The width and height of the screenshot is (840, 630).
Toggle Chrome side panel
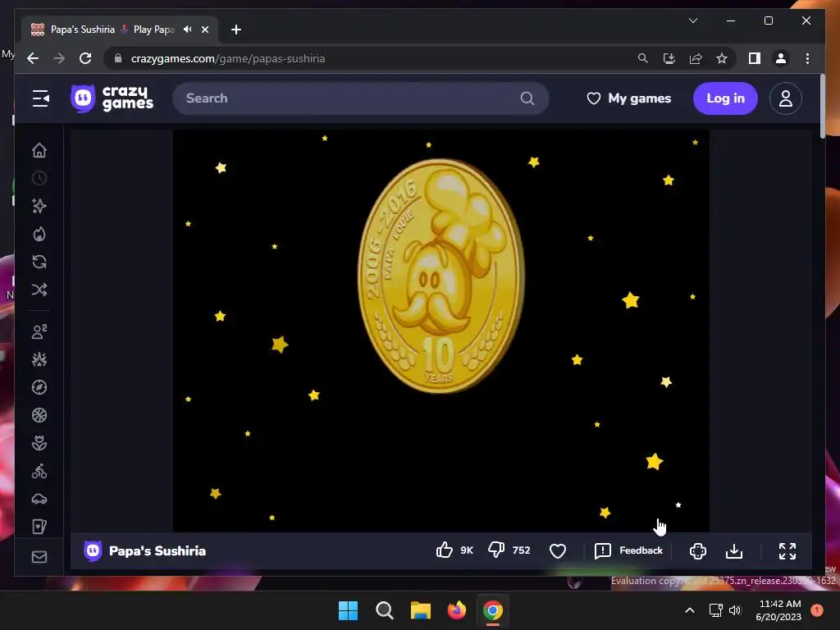pos(755,58)
